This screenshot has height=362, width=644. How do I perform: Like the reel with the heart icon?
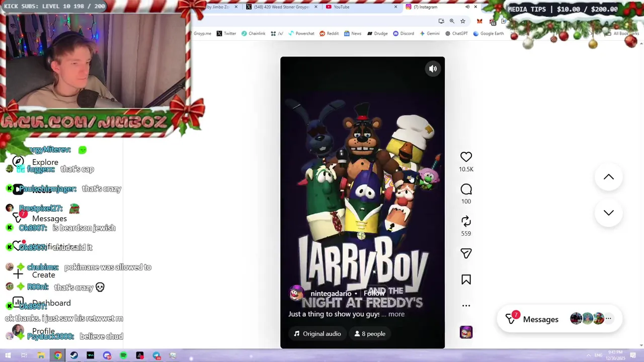coord(466,157)
